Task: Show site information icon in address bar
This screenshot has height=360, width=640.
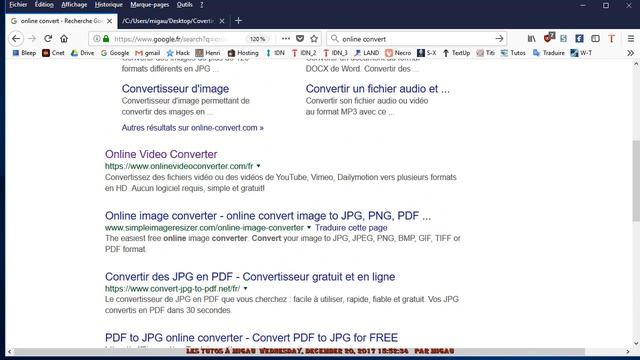Action: point(97,39)
